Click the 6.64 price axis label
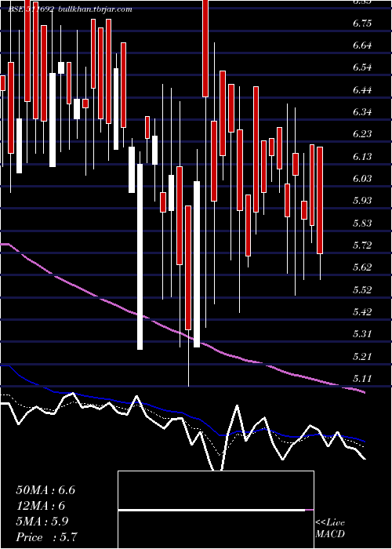The image size is (392, 549). coord(362,45)
